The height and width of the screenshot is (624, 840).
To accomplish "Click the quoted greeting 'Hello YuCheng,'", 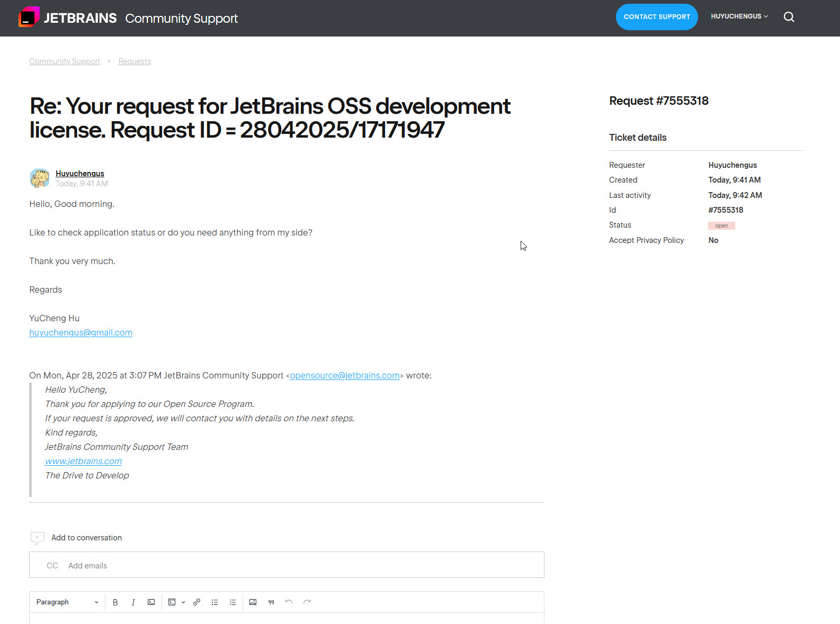I will (76, 390).
